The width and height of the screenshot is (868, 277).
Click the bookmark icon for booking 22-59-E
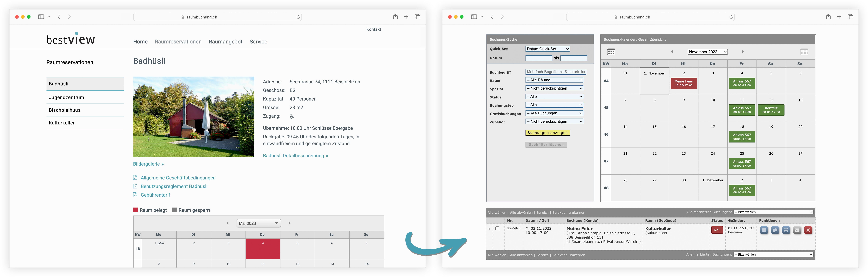pyautogui.click(x=764, y=230)
